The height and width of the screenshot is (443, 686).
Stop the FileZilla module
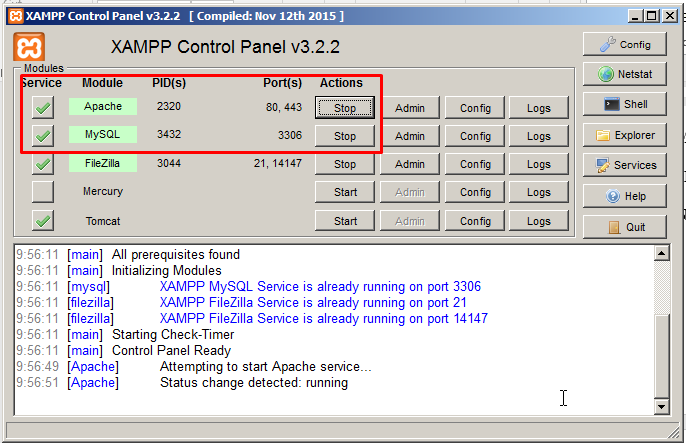345,164
